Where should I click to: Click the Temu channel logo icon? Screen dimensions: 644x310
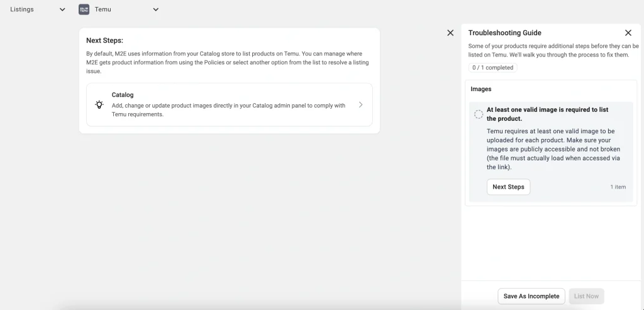84,9
